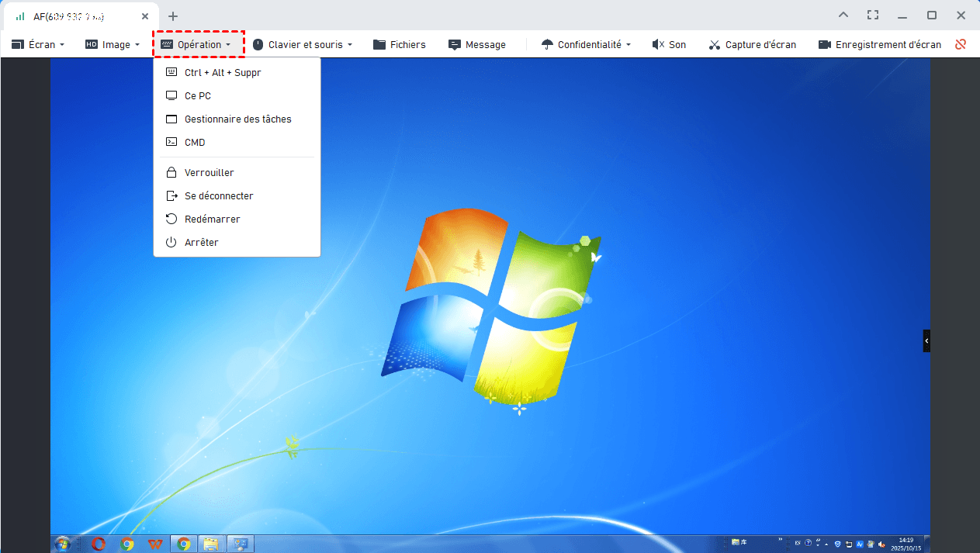Open the Confidentialité dropdown

[586, 45]
